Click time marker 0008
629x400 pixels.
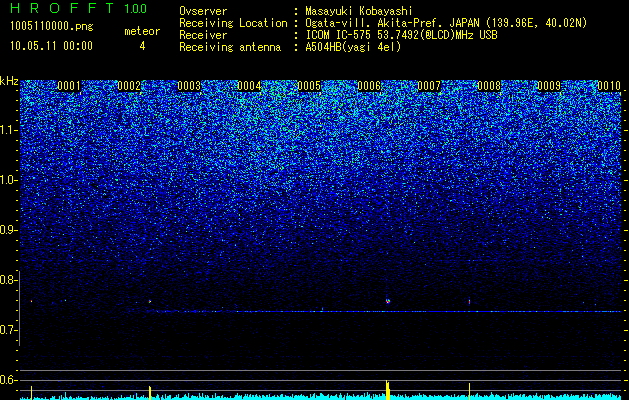click(x=489, y=86)
